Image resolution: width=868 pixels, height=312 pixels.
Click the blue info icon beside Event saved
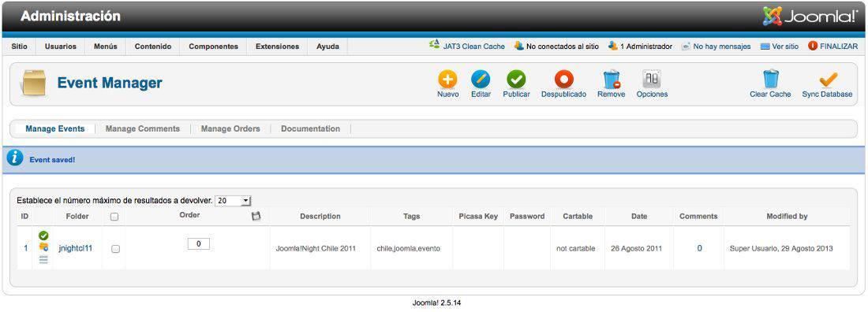click(x=15, y=158)
